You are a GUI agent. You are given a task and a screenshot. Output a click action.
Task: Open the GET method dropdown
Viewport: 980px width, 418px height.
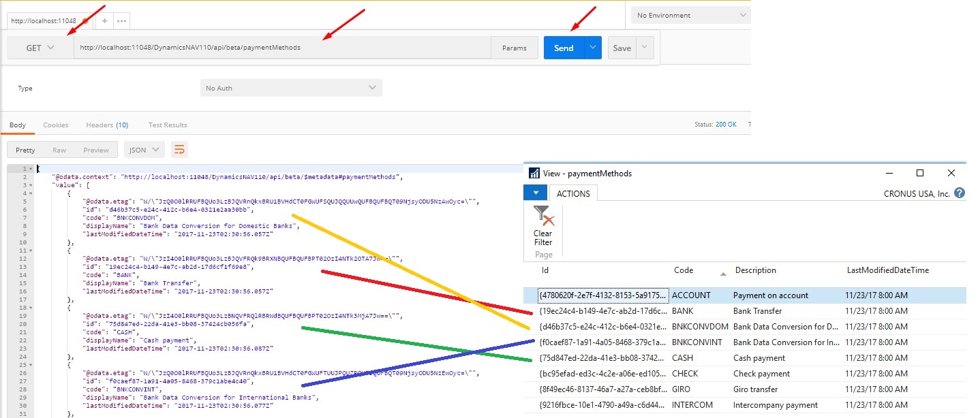pyautogui.click(x=40, y=48)
